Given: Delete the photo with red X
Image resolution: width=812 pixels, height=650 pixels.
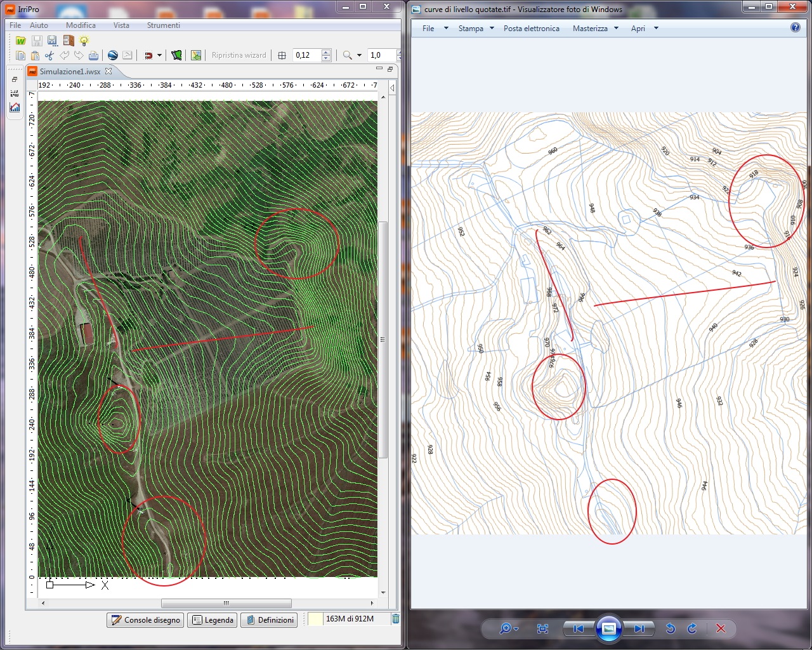Looking at the screenshot, I should point(721,628).
